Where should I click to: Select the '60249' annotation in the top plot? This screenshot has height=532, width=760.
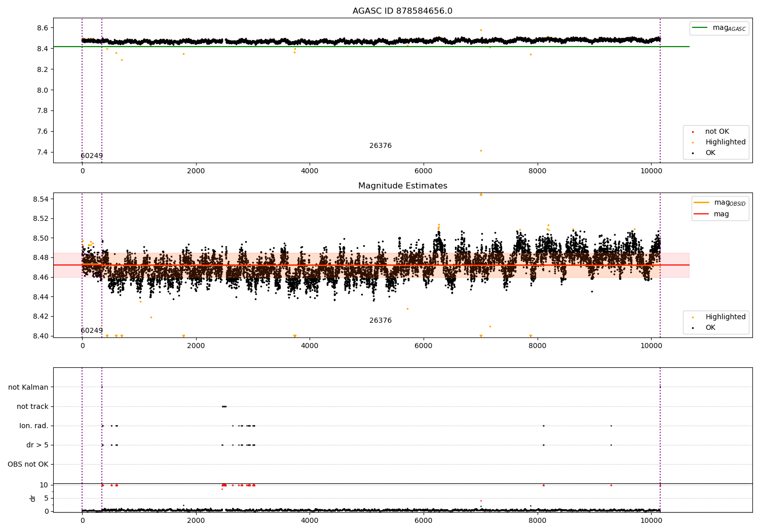coord(92,156)
